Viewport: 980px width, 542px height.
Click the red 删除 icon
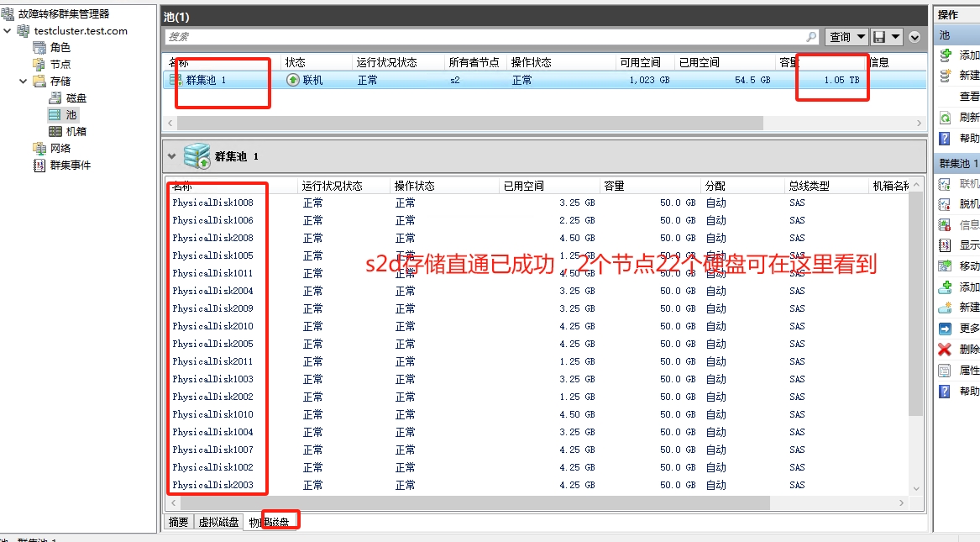pos(945,350)
